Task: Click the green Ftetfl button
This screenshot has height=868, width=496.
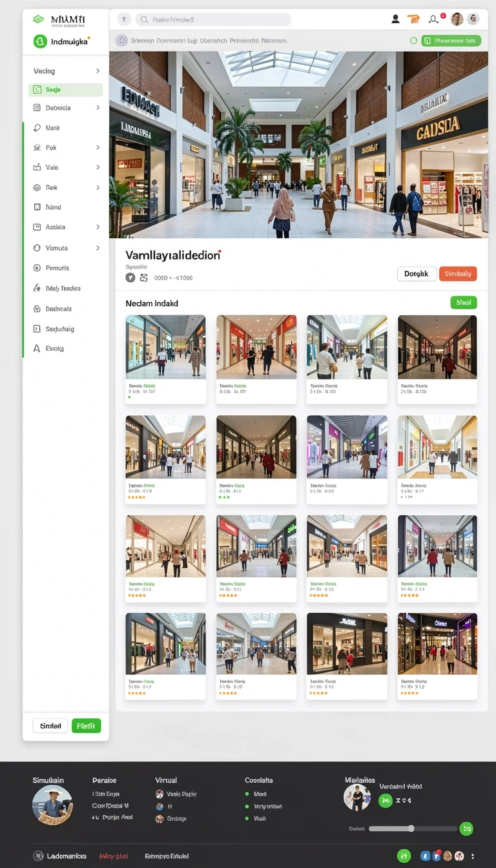Action: pyautogui.click(x=86, y=726)
